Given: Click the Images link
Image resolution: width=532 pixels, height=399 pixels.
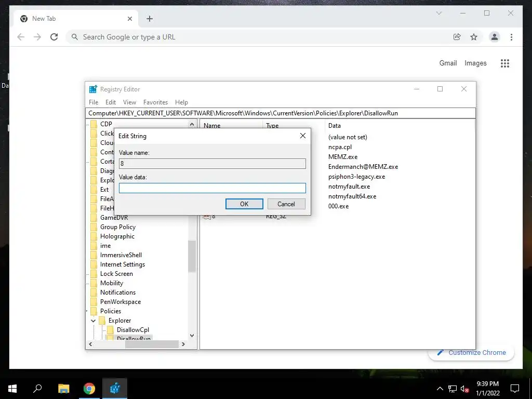Looking at the screenshot, I should click(475, 63).
